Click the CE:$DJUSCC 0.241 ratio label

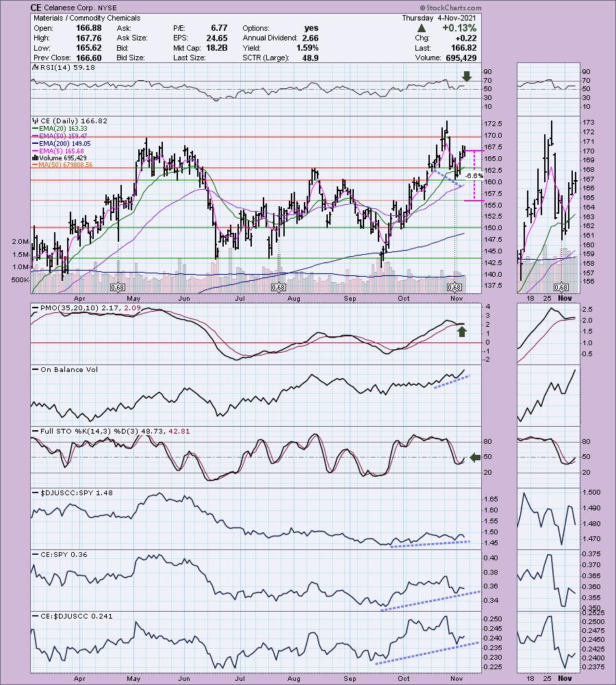(x=77, y=616)
